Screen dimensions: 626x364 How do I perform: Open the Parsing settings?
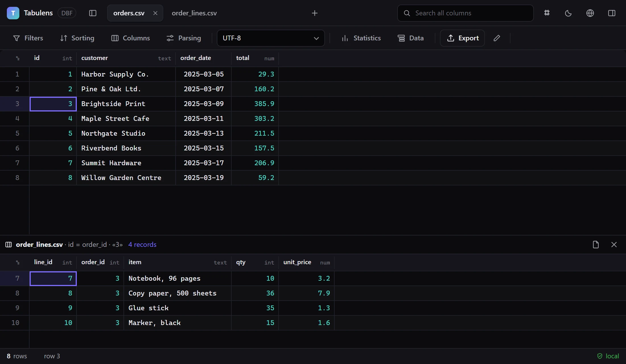tap(184, 38)
